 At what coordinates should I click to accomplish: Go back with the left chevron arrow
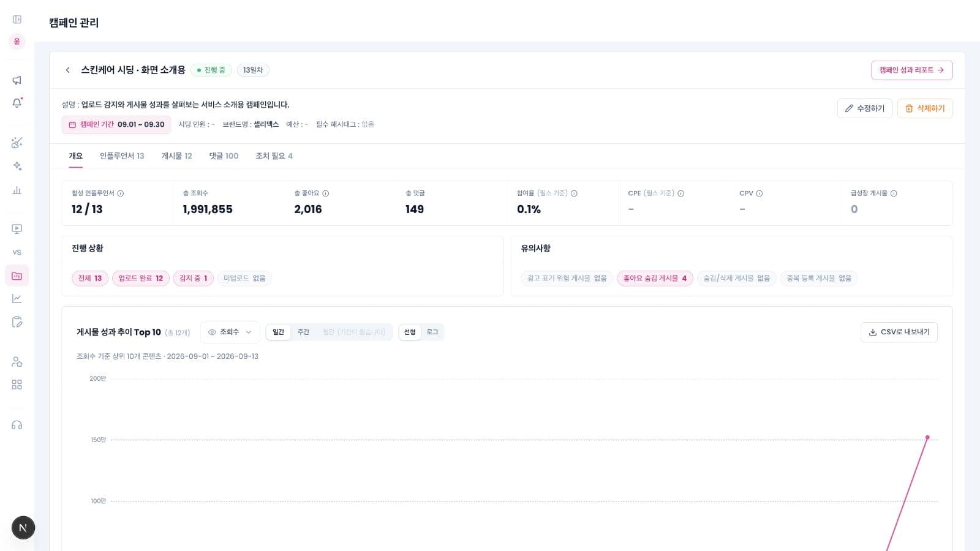pyautogui.click(x=68, y=70)
